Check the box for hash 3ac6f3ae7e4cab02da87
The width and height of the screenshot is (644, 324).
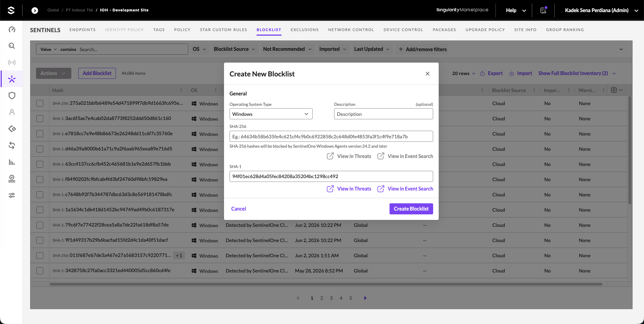40,119
